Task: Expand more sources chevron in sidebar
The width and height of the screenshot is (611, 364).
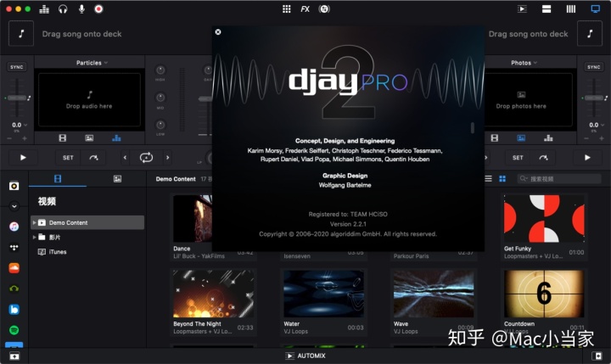Action: coord(14,206)
